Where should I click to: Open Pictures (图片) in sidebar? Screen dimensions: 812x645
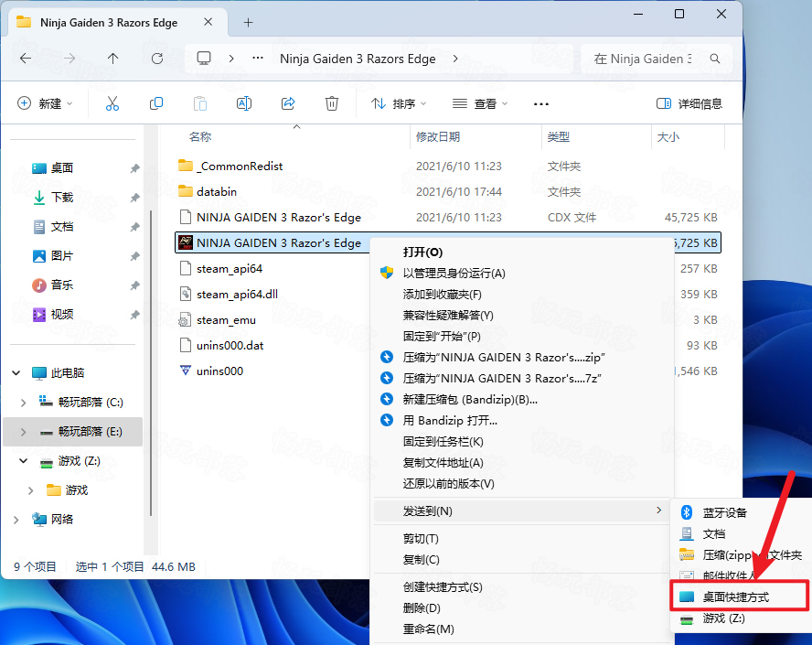[x=61, y=256]
